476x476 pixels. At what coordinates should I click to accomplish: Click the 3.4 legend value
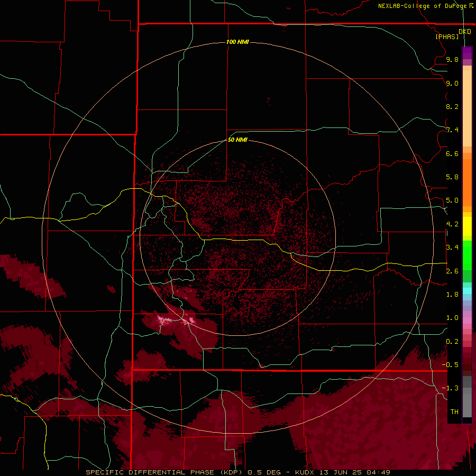pyautogui.click(x=452, y=248)
